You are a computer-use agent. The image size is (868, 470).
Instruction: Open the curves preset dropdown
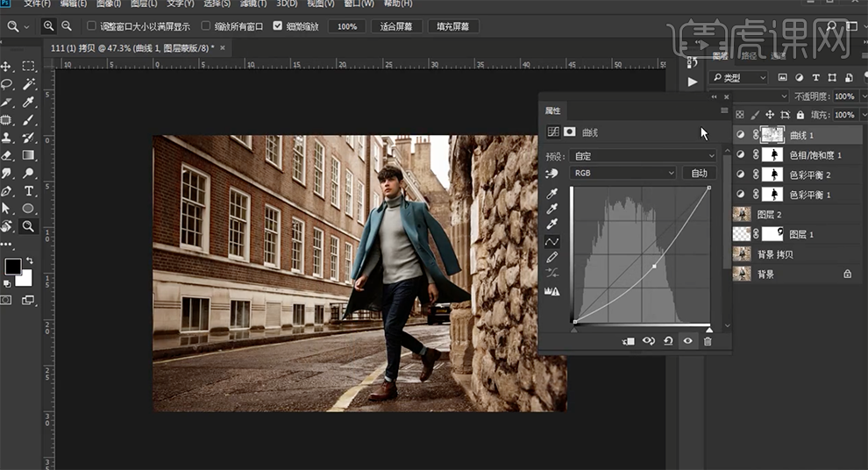tap(643, 155)
